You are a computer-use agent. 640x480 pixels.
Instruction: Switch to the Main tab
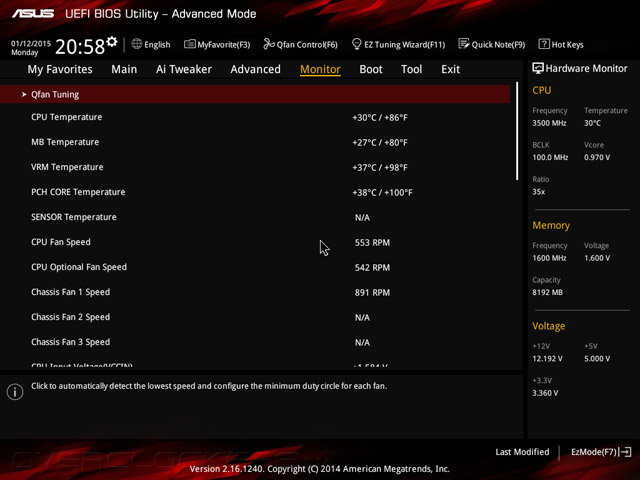124,69
